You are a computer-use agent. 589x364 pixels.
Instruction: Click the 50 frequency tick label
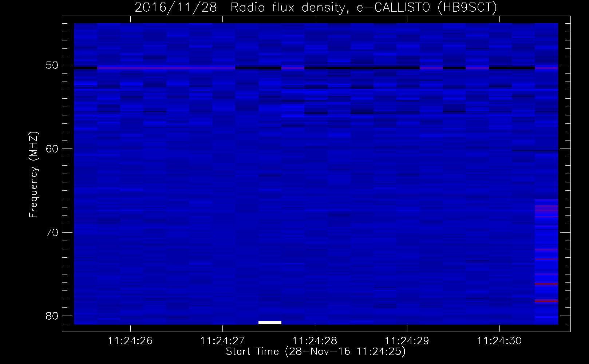(x=52, y=66)
